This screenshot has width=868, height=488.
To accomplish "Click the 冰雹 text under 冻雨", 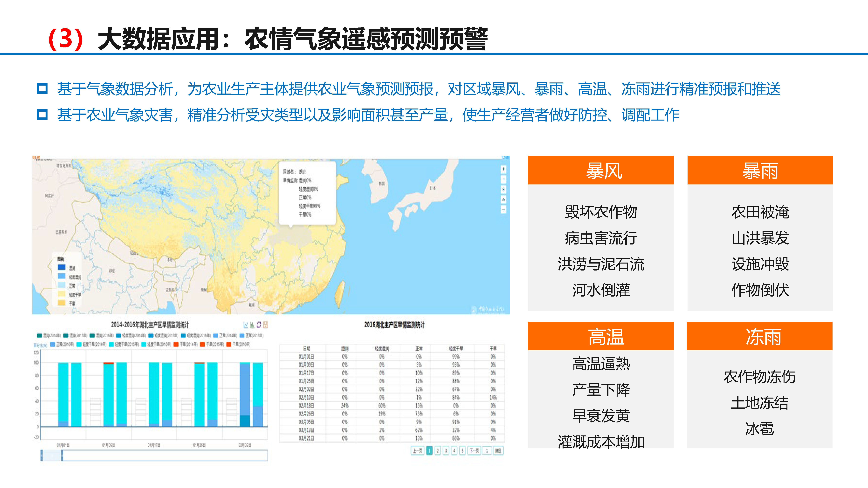I will point(759,429).
